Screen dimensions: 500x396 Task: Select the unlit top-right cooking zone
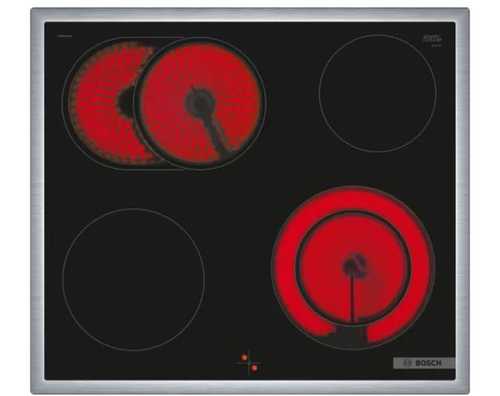[x=377, y=93]
